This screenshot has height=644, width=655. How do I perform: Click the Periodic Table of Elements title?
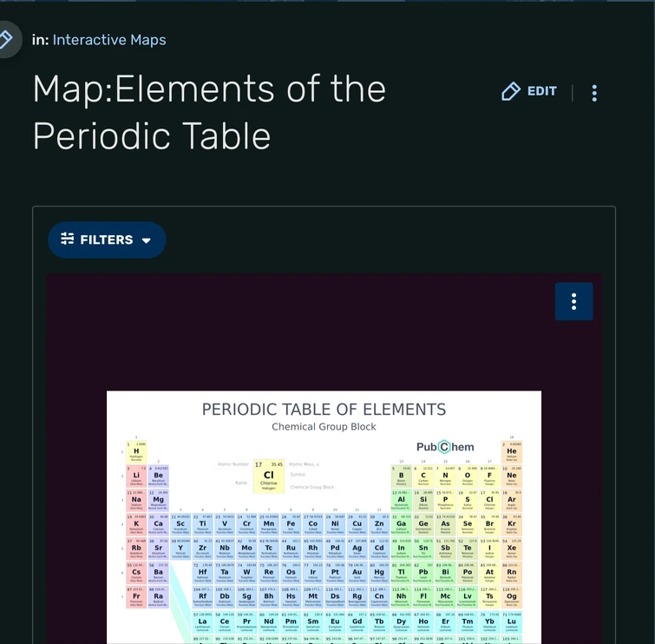click(324, 410)
